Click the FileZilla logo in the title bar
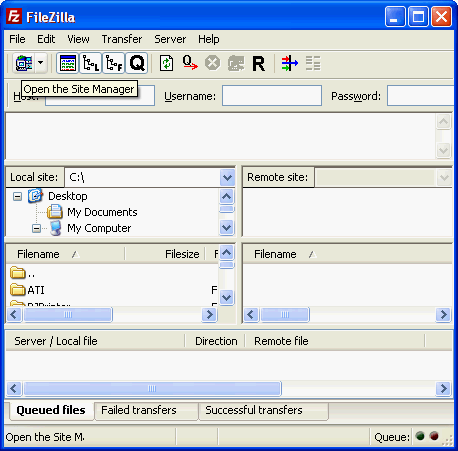 (14, 16)
